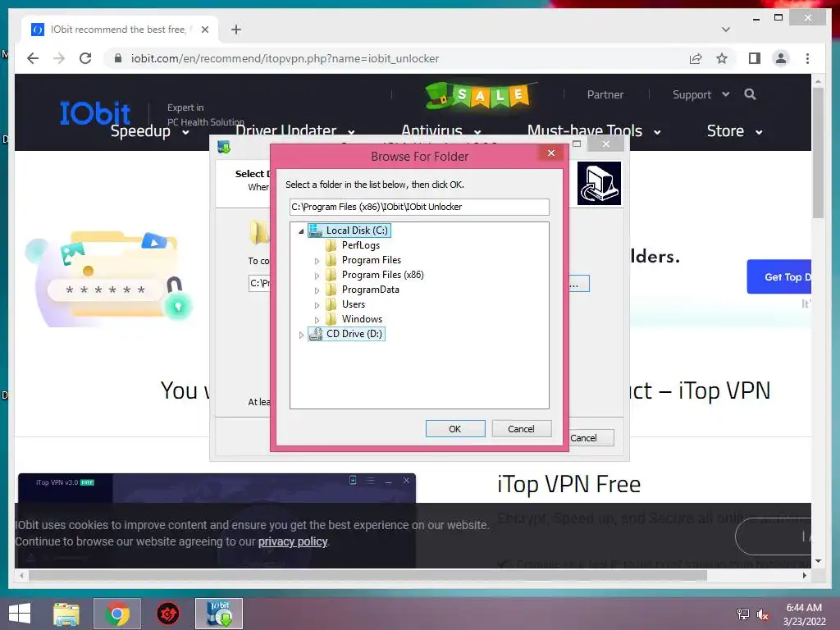
Task: Go forward in Chrome
Action: coord(59,58)
